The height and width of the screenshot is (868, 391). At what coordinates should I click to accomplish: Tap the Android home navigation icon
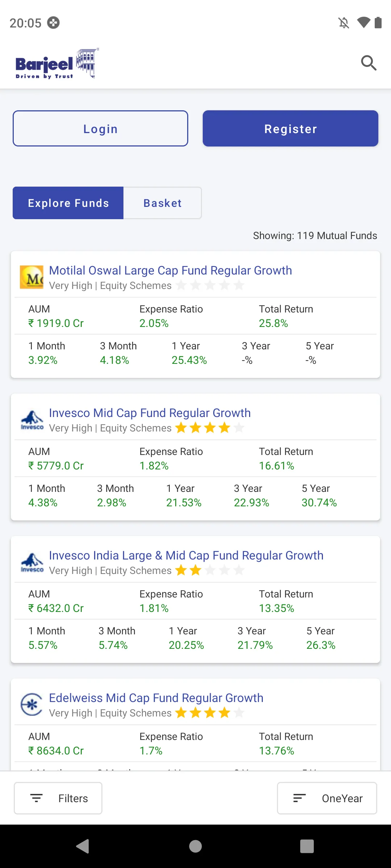coord(195,846)
